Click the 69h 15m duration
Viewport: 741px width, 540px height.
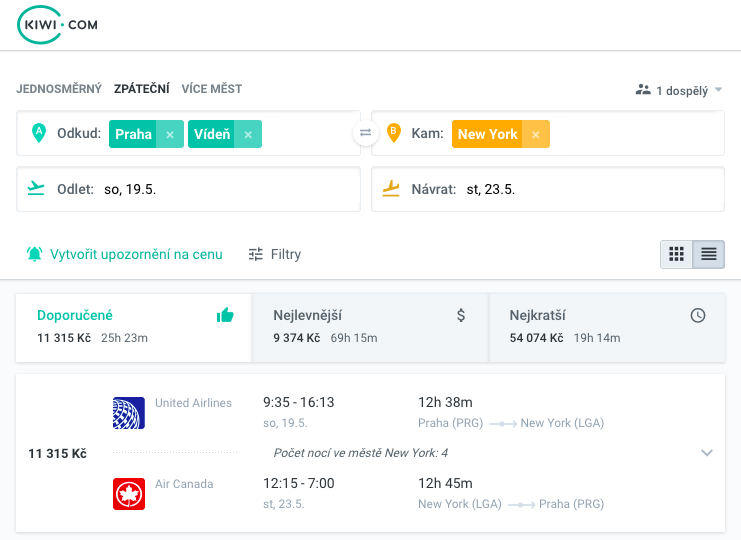pos(354,338)
